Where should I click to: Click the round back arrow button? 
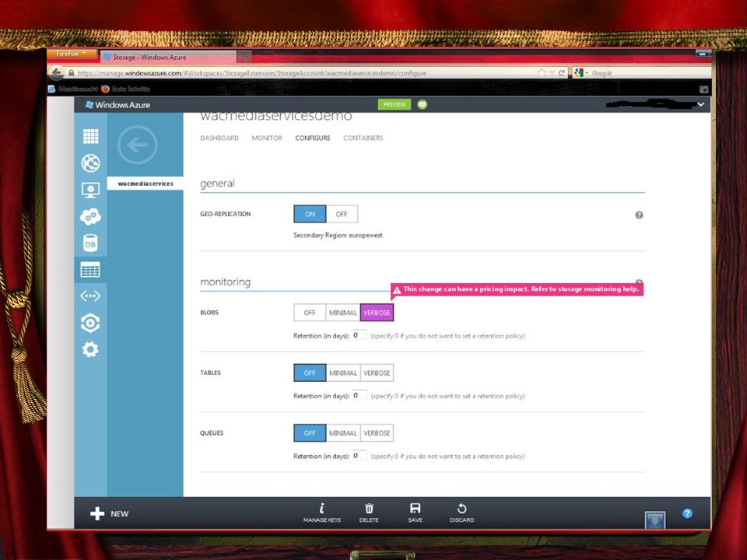pyautogui.click(x=137, y=145)
